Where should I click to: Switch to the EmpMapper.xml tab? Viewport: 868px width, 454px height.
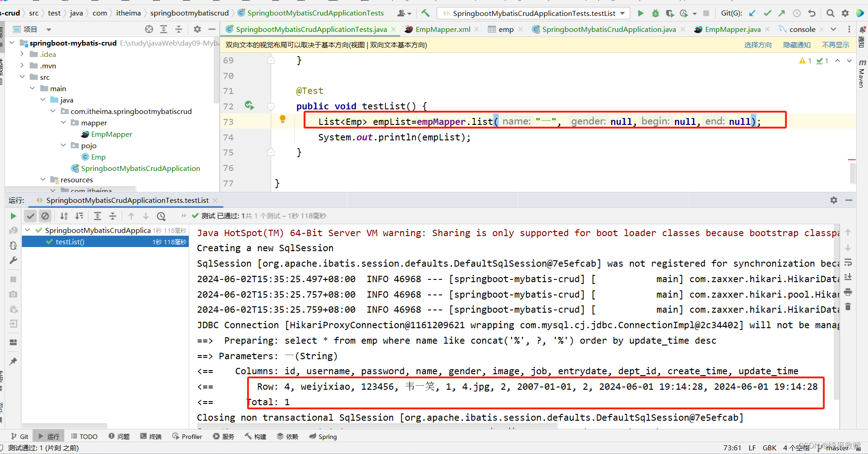pyautogui.click(x=443, y=29)
